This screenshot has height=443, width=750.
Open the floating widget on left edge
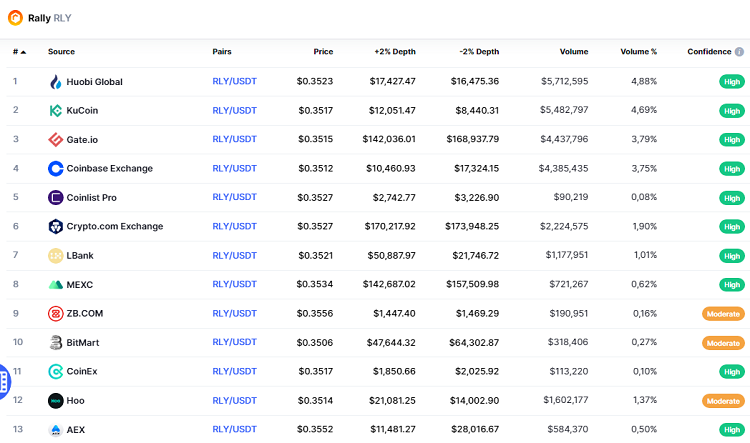(4, 379)
